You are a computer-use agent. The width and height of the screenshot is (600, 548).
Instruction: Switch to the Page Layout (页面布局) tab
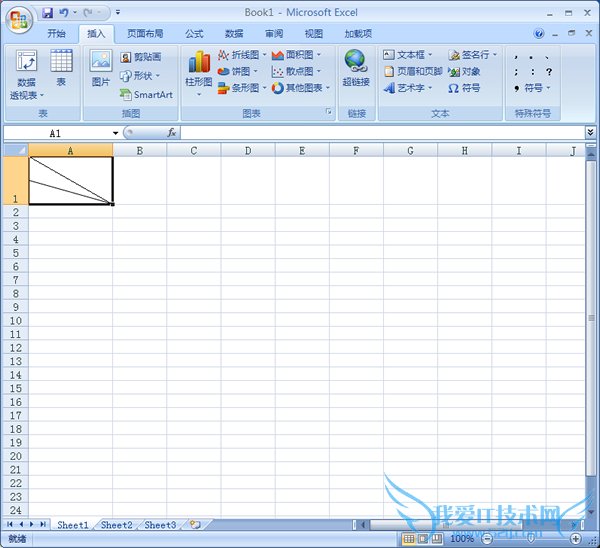click(x=145, y=34)
